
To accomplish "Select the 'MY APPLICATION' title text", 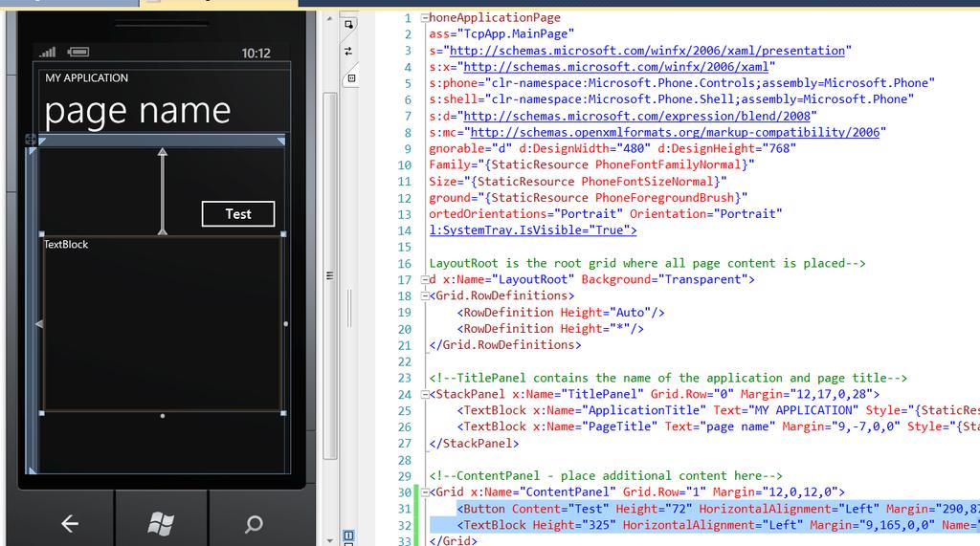I will 86,78.
